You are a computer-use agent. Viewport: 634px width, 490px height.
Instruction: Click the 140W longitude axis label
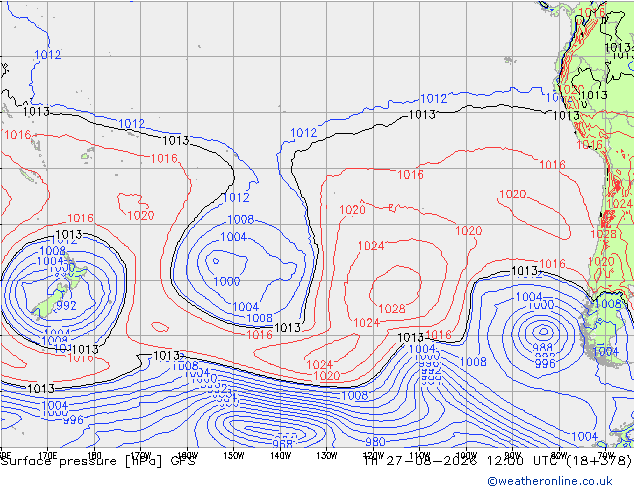click(280, 456)
